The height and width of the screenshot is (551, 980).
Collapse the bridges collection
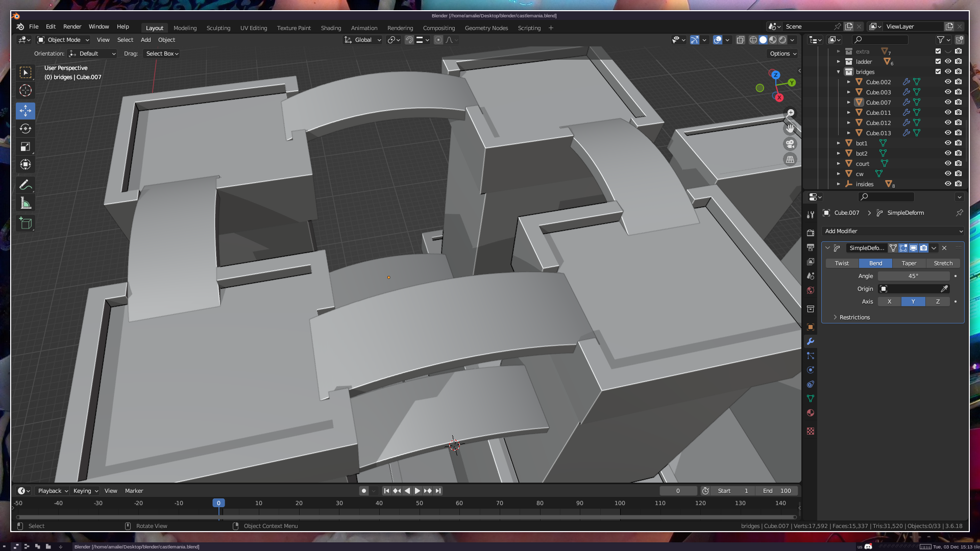pyautogui.click(x=839, y=72)
